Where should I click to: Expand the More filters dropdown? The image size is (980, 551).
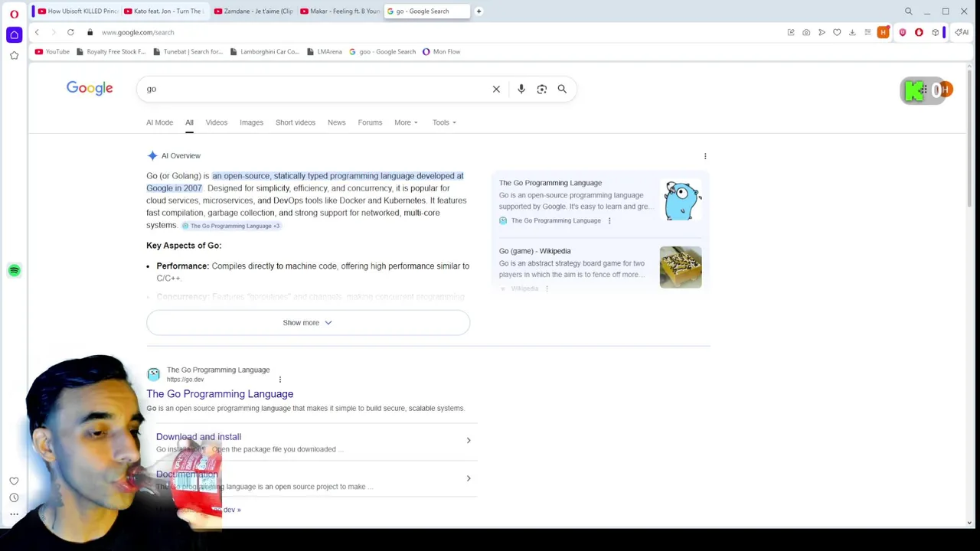[x=406, y=122]
